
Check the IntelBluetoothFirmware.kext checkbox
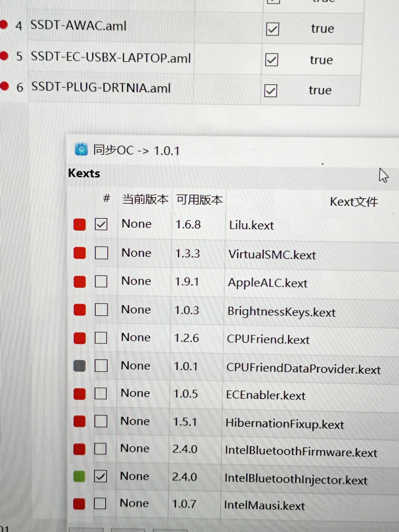tap(100, 448)
